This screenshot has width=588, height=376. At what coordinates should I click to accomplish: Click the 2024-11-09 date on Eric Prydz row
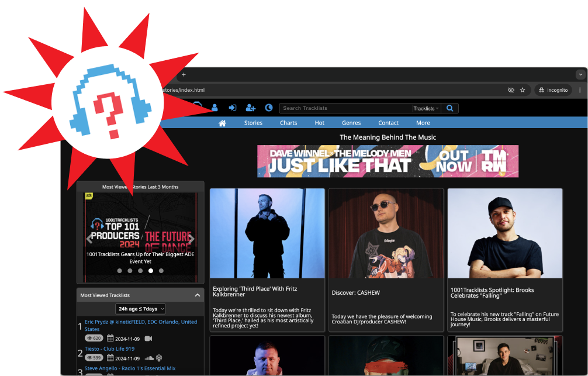[127, 339]
